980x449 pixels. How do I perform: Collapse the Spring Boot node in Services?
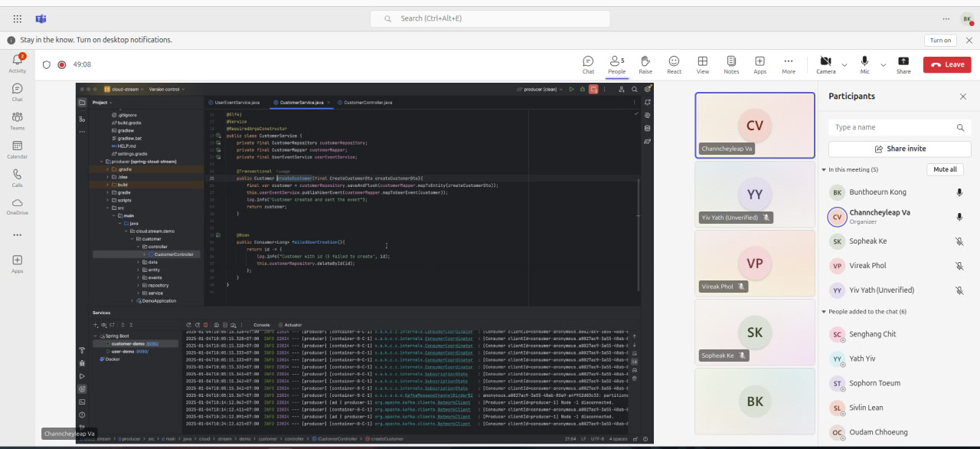pyautogui.click(x=96, y=336)
